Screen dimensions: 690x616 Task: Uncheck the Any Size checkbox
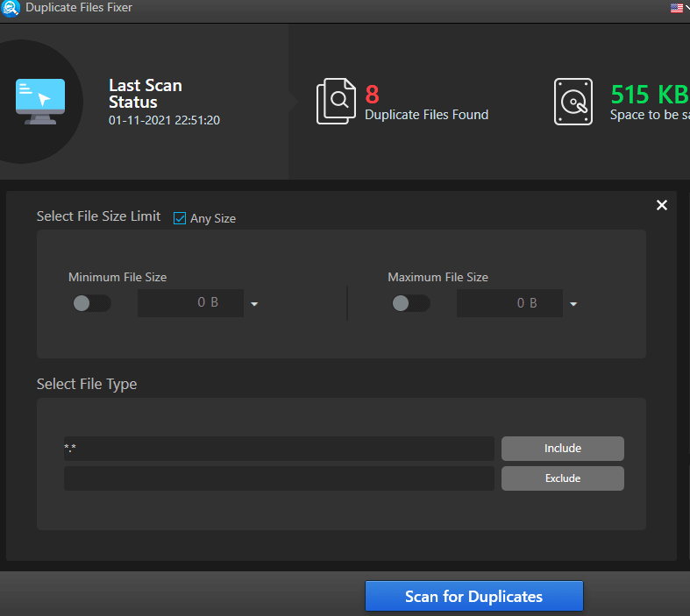(180, 218)
